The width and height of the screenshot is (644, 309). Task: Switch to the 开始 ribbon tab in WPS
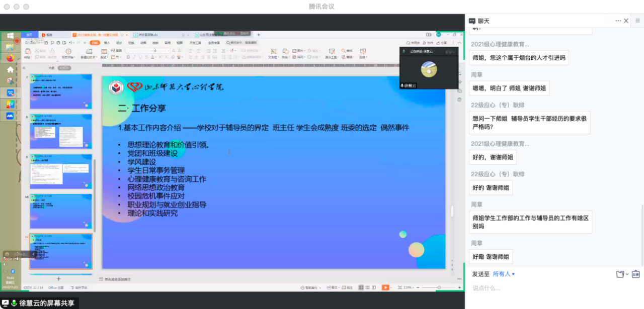coord(95,43)
